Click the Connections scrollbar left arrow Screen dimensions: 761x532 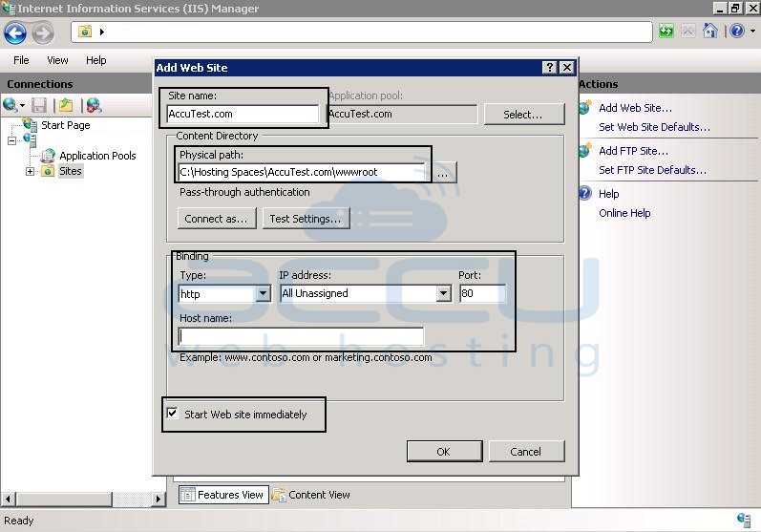pyautogui.click(x=8, y=499)
